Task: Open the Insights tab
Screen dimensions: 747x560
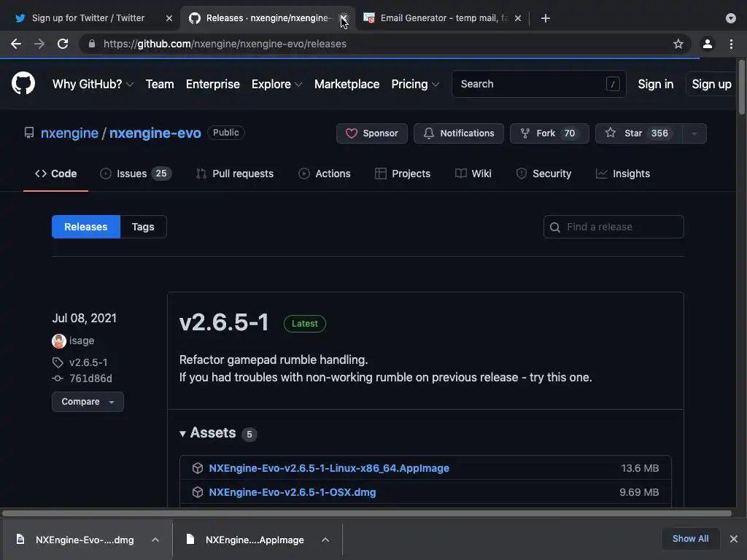Action: click(623, 174)
